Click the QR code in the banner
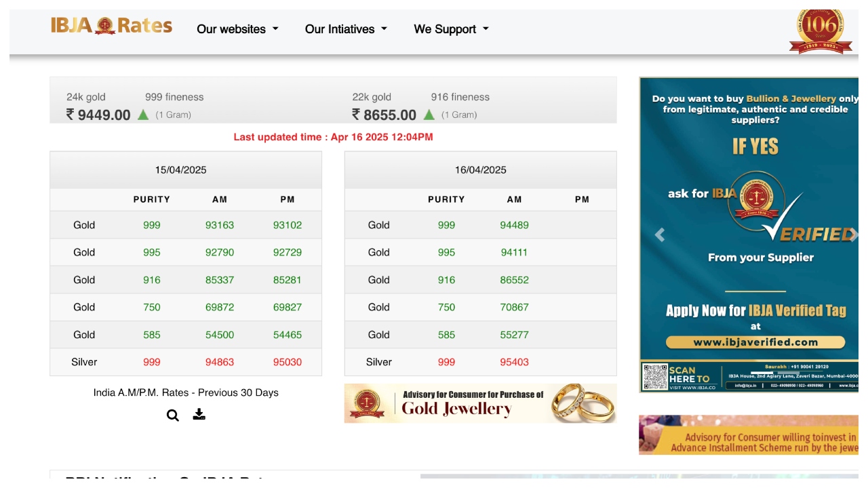Image resolution: width=868 pixels, height=488 pixels. [655, 377]
